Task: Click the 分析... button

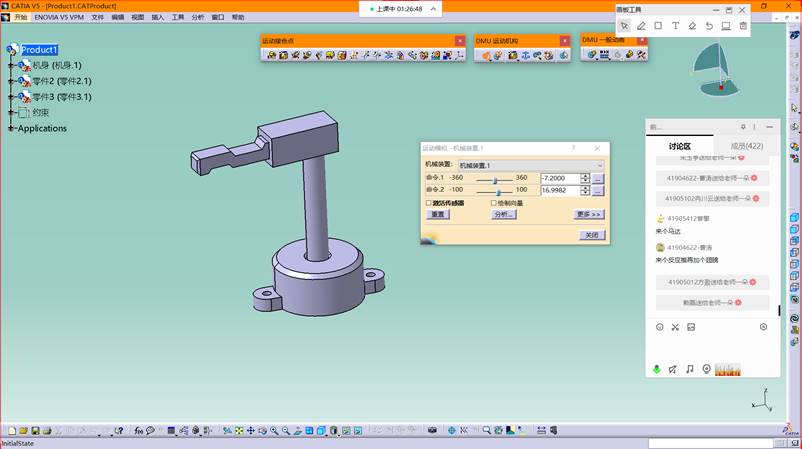Action: point(503,214)
